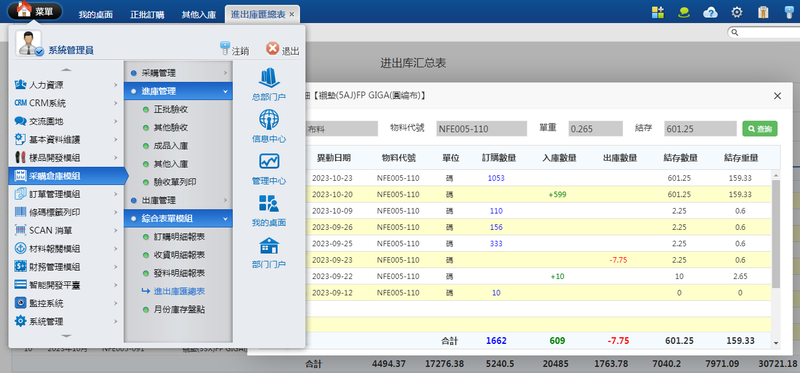Click the SCAN 消單 scanner icon
This screenshot has width=800, height=373.
(x=20, y=231)
